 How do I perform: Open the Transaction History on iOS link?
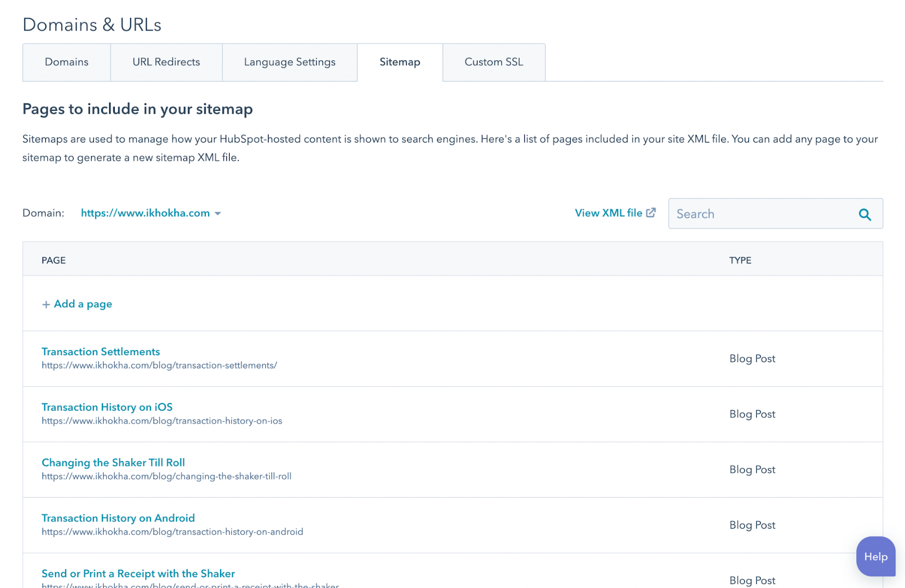click(107, 407)
